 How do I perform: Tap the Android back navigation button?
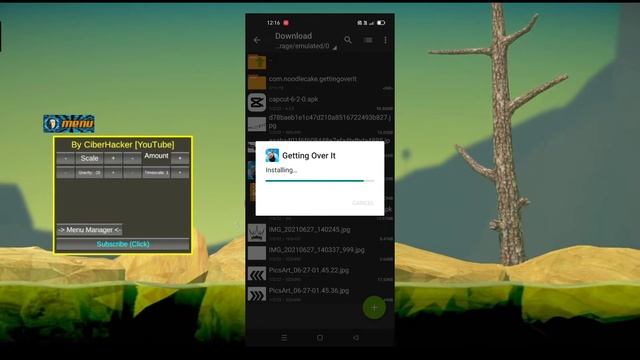click(356, 338)
